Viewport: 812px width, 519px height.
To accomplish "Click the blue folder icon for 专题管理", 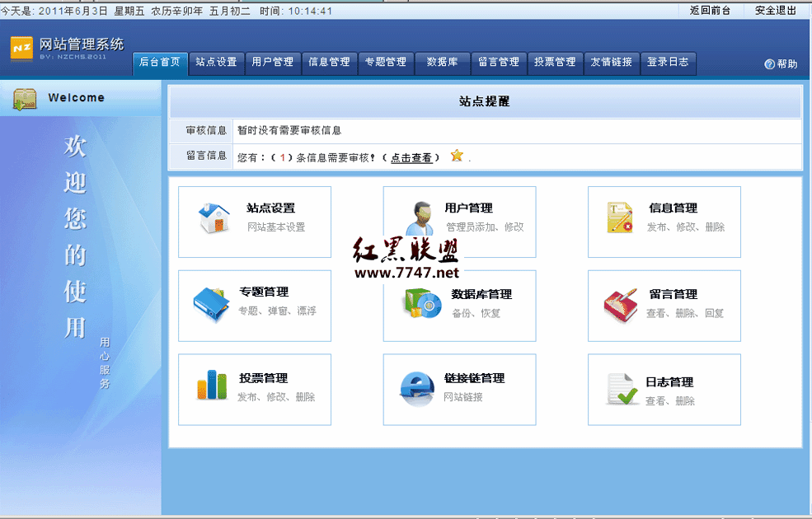I will click(211, 304).
